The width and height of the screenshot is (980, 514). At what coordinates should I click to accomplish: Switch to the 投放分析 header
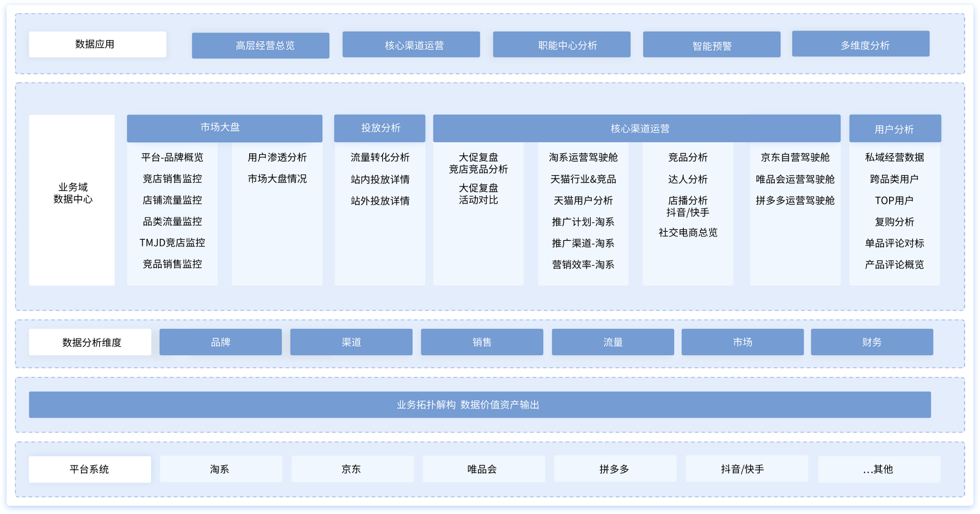click(380, 128)
